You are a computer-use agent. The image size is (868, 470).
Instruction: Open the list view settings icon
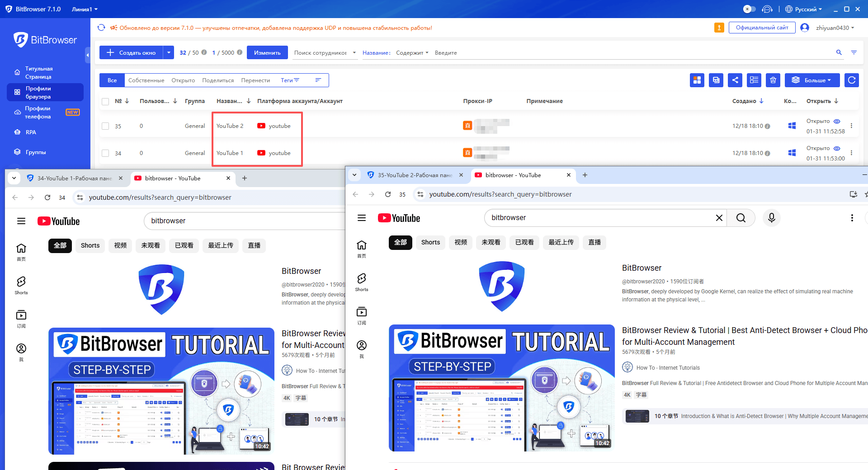click(x=754, y=80)
